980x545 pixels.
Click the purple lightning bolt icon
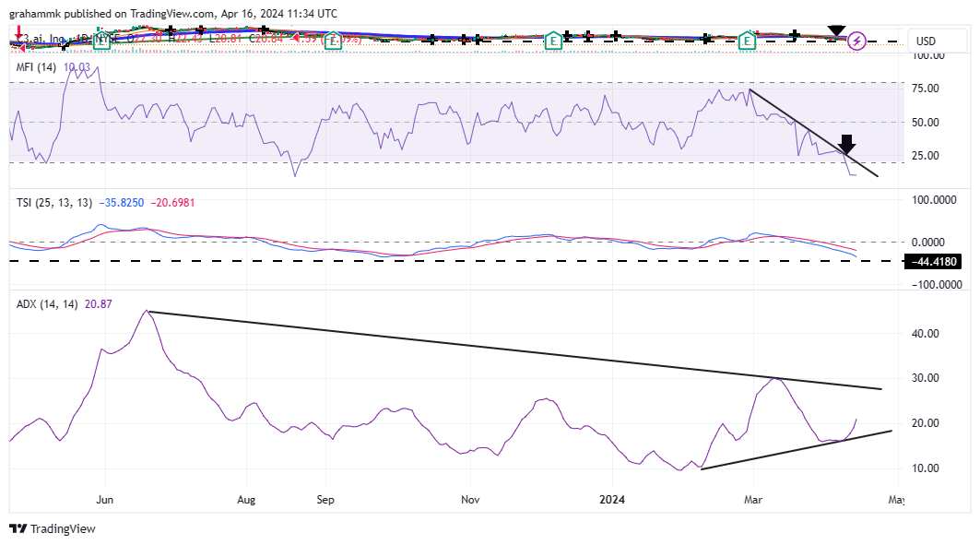tap(856, 41)
